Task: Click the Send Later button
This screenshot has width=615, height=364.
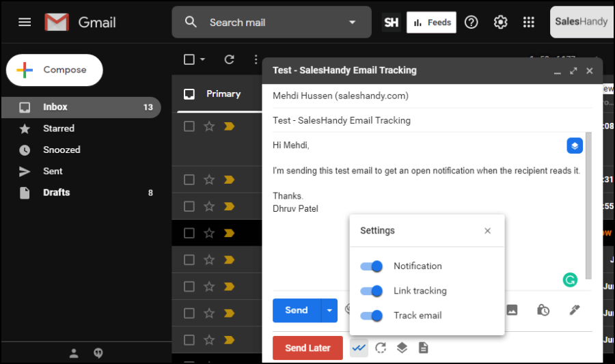Action: click(x=307, y=348)
